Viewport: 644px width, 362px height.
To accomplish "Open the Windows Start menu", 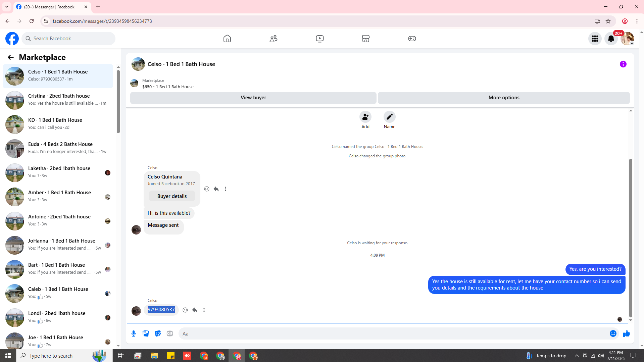I will tap(8, 356).
